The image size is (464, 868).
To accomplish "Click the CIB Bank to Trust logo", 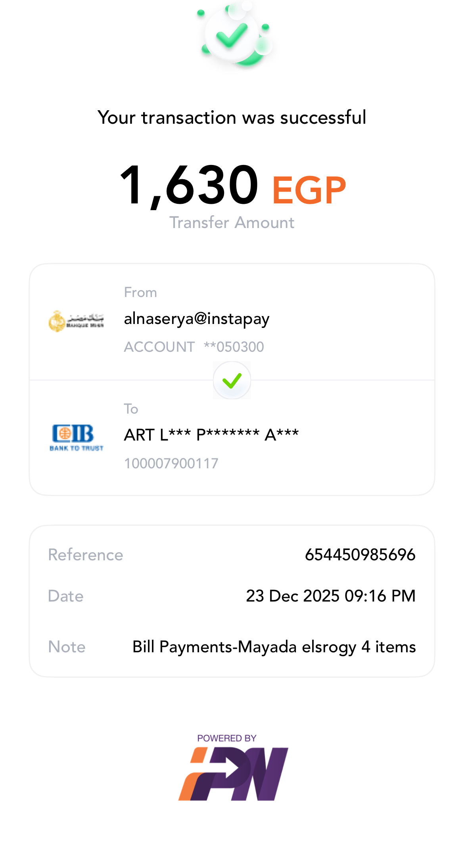I will tap(76, 437).
